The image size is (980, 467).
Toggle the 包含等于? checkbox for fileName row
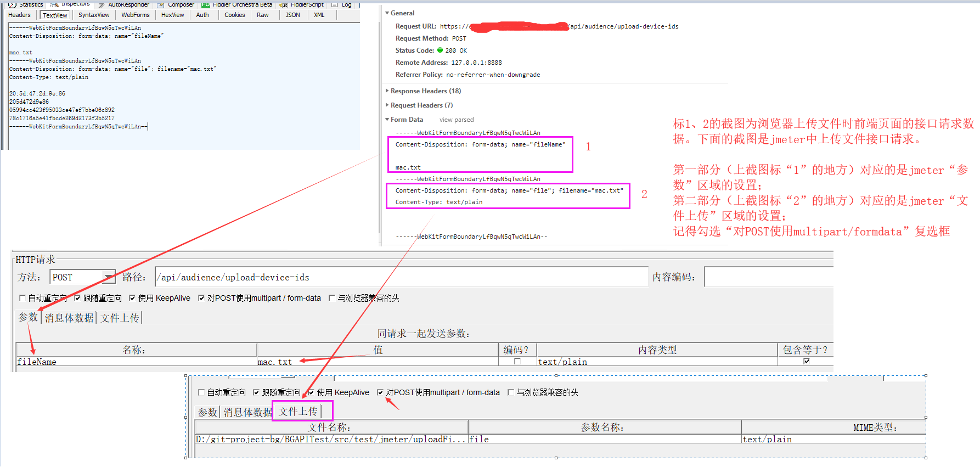[x=806, y=361]
